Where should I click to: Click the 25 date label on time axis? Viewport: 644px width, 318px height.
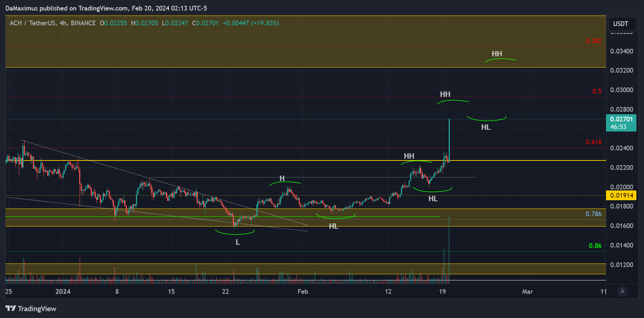click(9, 292)
